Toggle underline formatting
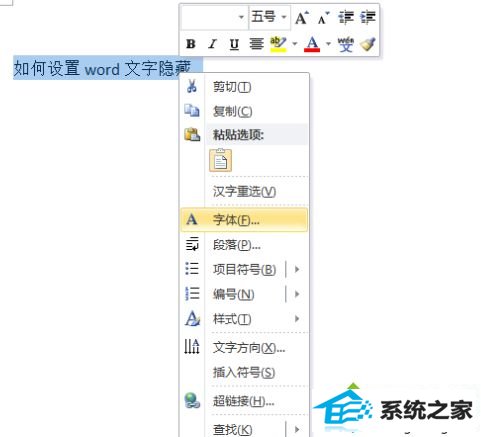481x437 pixels. 234,44
